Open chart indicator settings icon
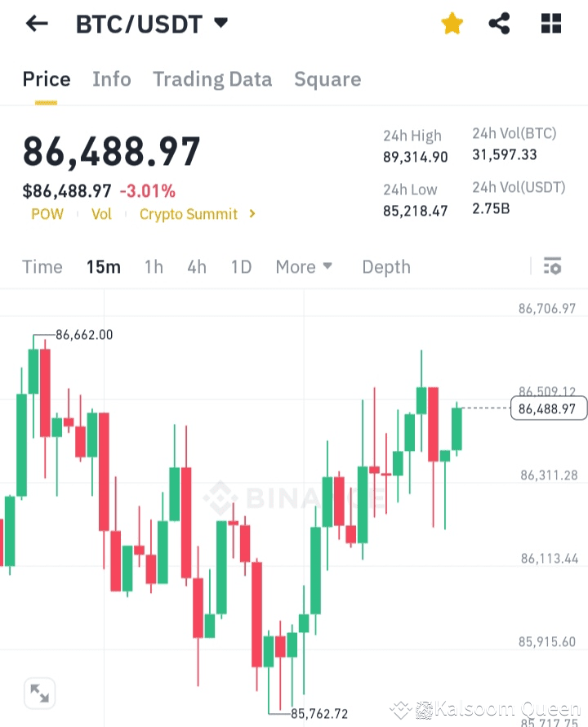 coord(552,266)
